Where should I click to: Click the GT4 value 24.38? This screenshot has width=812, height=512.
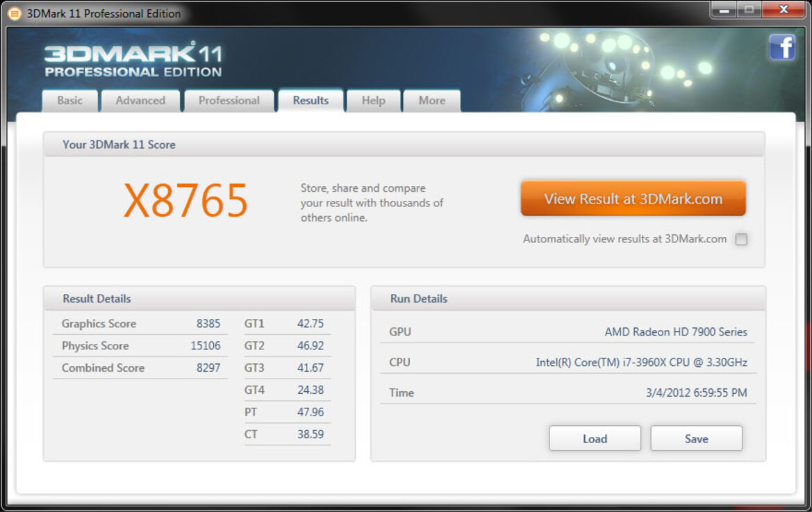pos(310,390)
